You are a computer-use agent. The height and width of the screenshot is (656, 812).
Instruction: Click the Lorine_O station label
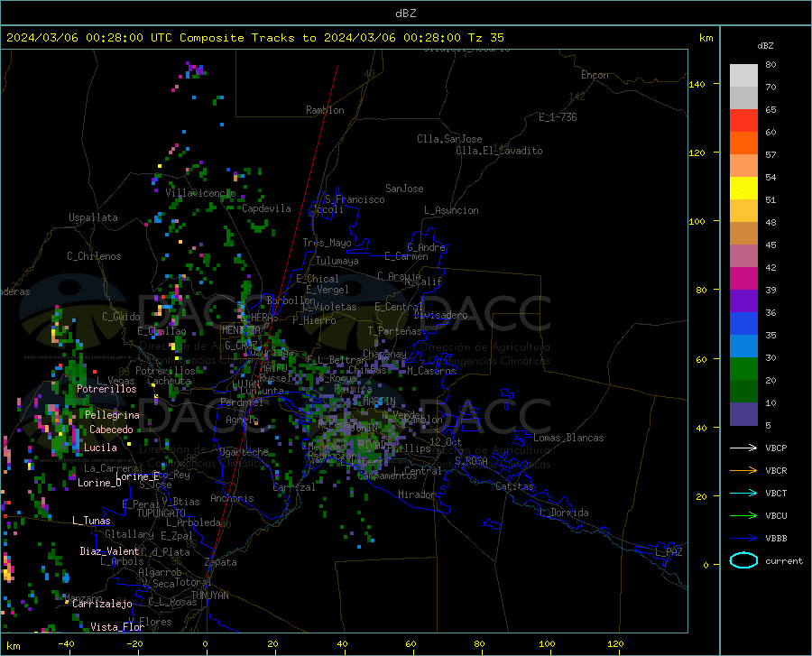[x=99, y=483]
